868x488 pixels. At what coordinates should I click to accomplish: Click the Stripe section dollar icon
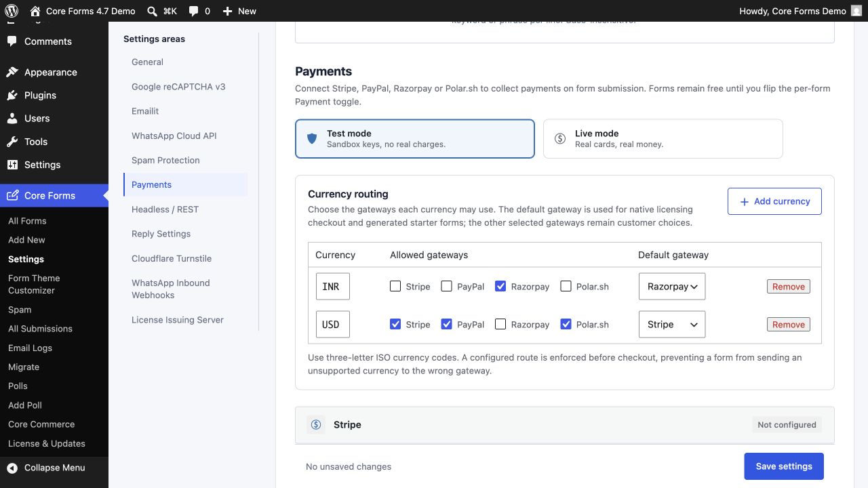[x=316, y=425]
